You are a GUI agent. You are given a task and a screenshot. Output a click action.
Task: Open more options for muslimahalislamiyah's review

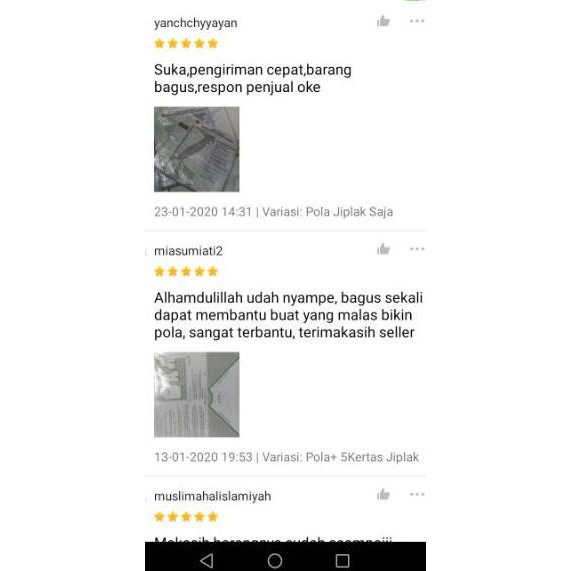point(417,494)
